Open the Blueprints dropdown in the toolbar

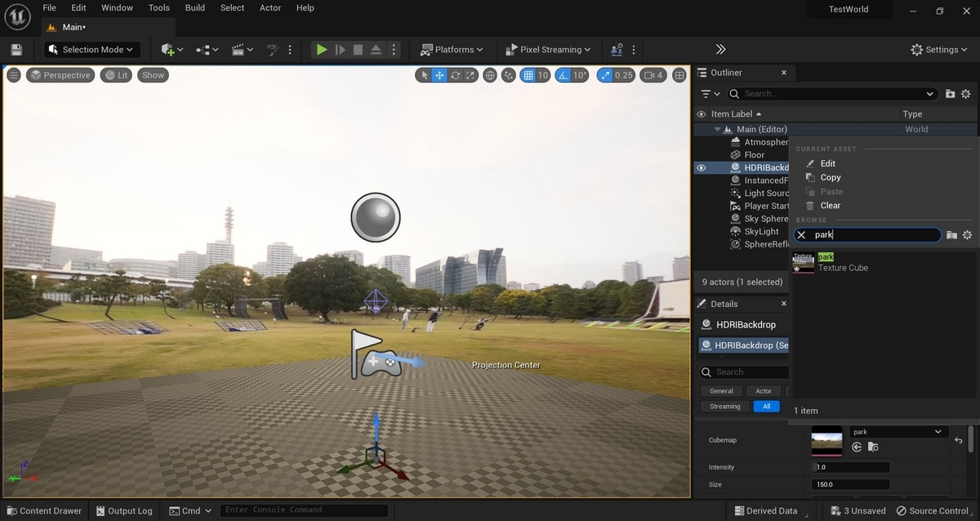[x=207, y=50]
